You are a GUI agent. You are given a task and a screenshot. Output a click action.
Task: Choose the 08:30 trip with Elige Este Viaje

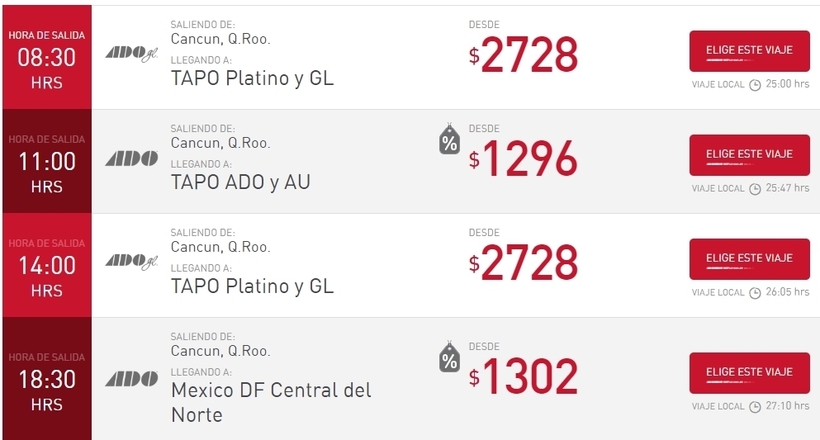coord(749,51)
